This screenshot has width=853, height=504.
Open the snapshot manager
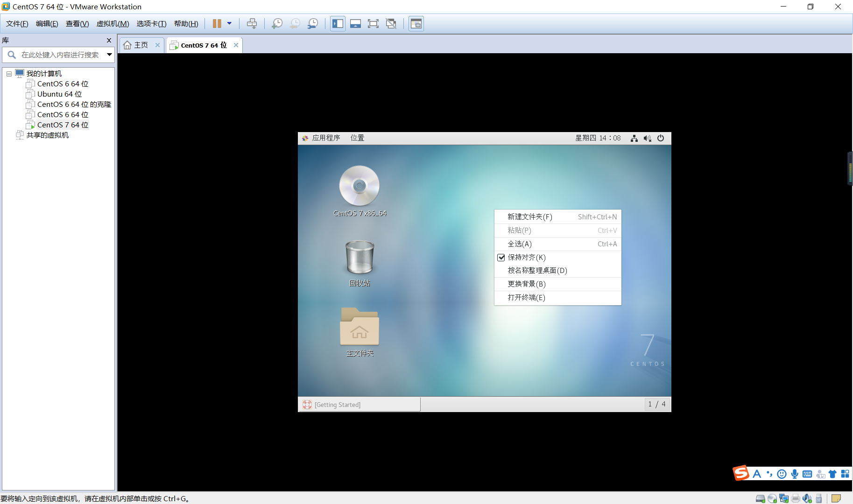click(313, 23)
